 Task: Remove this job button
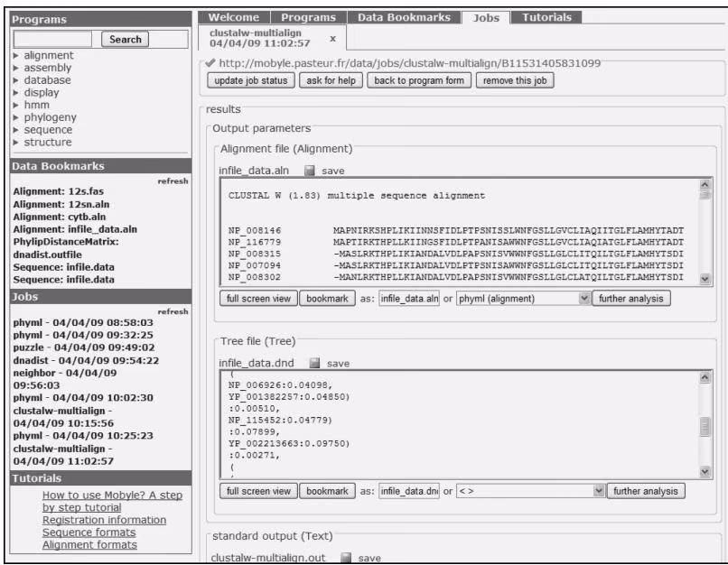point(515,80)
